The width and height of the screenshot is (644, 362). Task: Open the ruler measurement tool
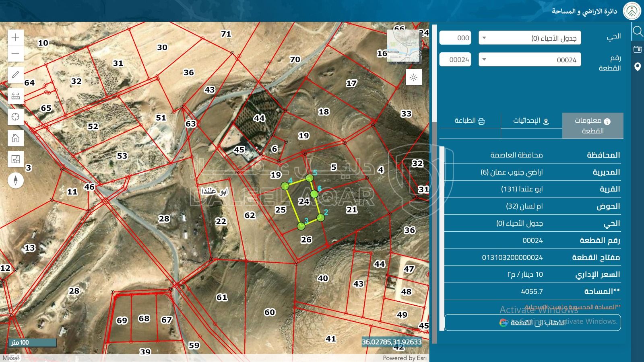click(15, 96)
